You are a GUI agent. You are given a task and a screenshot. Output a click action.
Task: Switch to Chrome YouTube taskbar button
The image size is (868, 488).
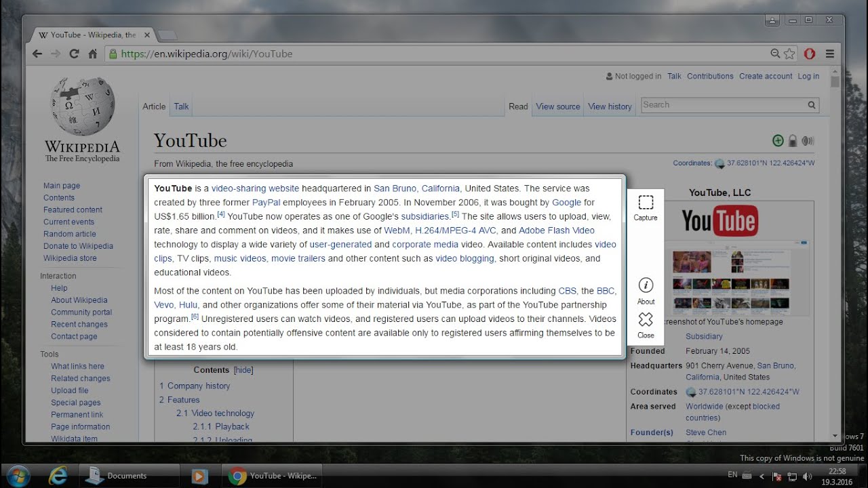[x=273, y=476]
